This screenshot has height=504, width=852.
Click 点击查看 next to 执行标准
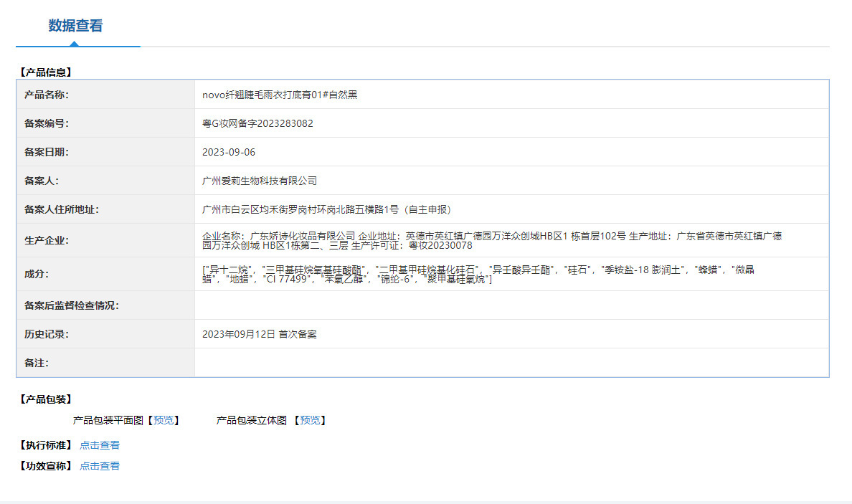(x=100, y=445)
